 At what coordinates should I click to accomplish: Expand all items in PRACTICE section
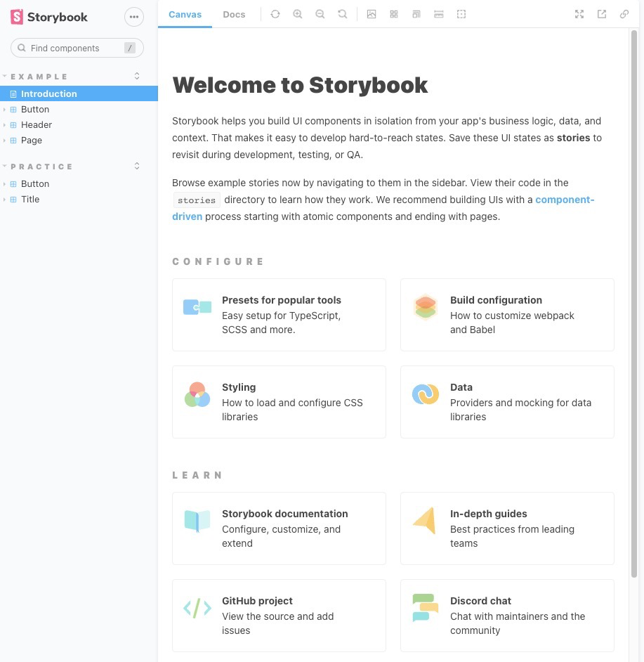click(137, 166)
